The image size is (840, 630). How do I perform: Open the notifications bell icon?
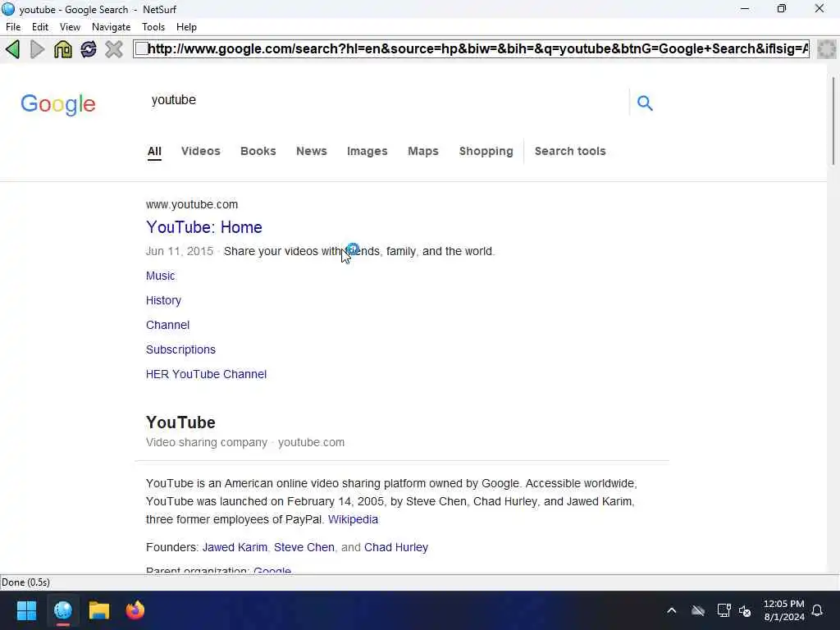point(817,610)
